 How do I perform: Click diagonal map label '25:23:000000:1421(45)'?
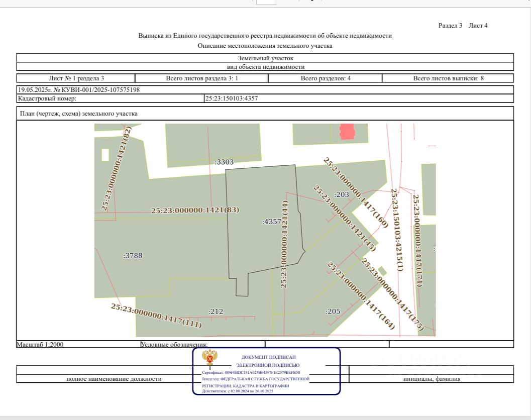(344, 218)
